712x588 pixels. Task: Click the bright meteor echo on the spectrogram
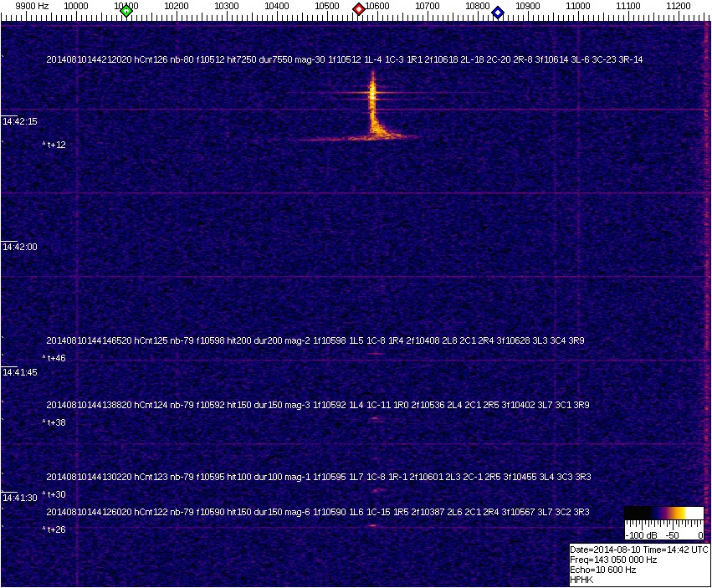tap(374, 109)
